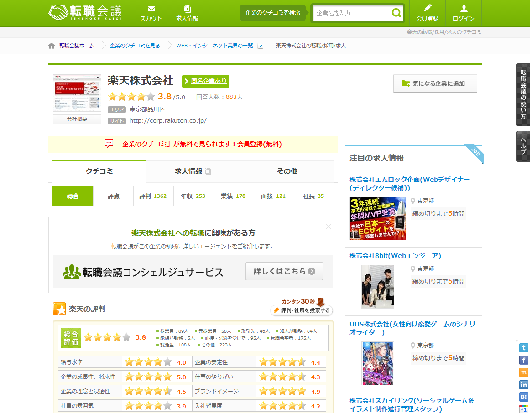
Task: Open 株式会社スカイリンク job link
Action: (x=412, y=404)
